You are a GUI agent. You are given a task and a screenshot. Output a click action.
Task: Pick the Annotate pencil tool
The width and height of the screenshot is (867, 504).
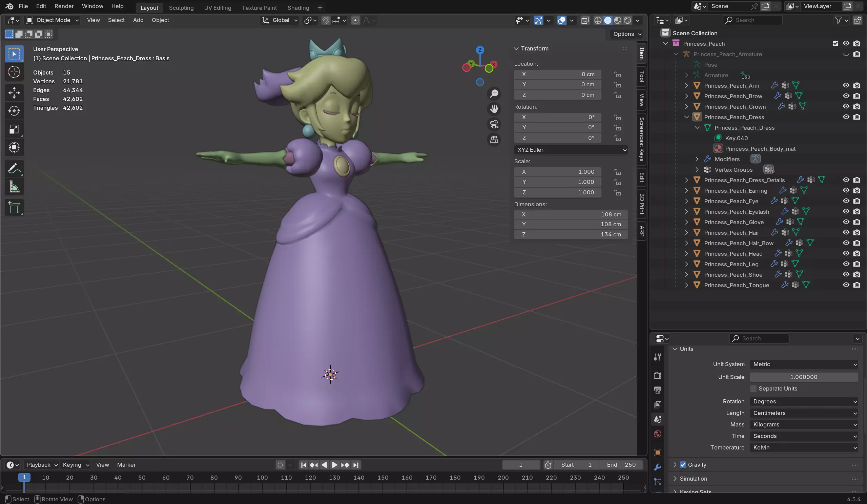[14, 169]
